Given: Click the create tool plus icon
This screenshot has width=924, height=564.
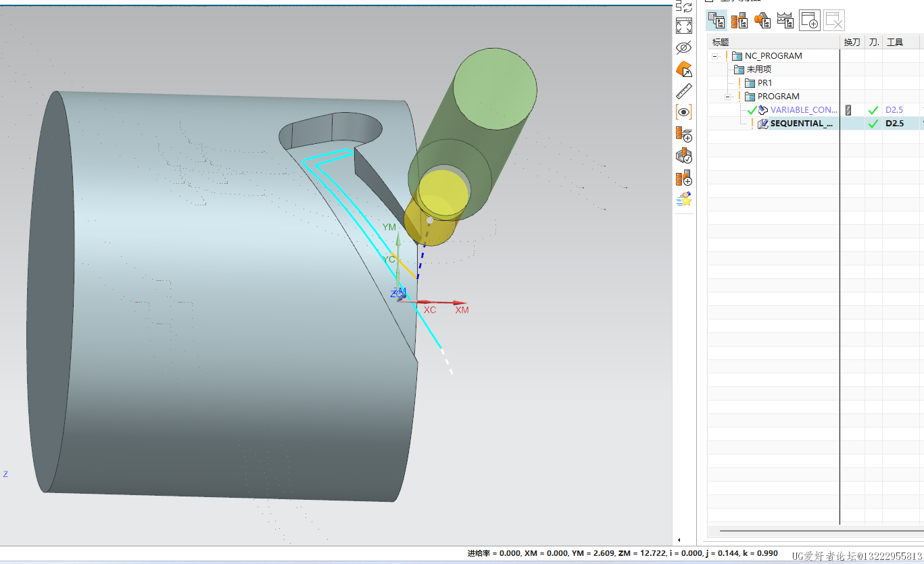Looking at the screenshot, I should pos(684,178).
